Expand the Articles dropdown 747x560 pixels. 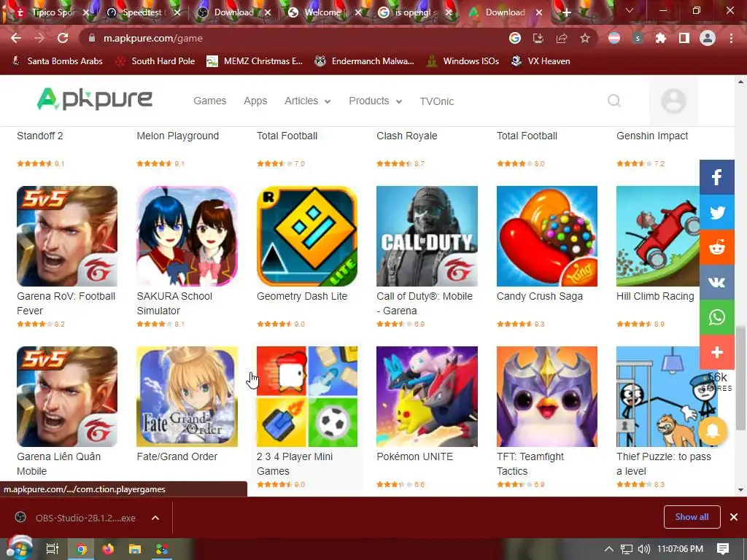pos(307,101)
